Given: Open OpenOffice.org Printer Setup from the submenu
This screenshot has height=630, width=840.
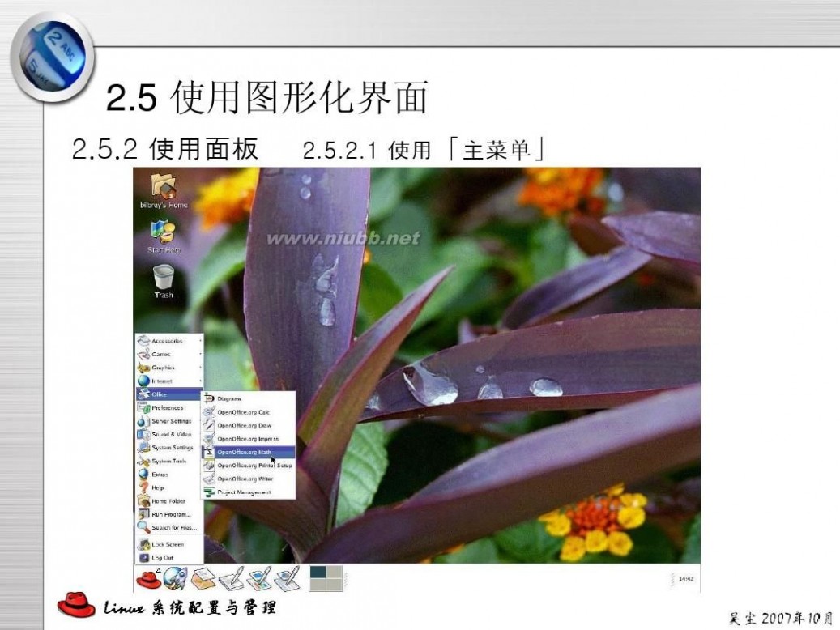Looking at the screenshot, I should [248, 466].
